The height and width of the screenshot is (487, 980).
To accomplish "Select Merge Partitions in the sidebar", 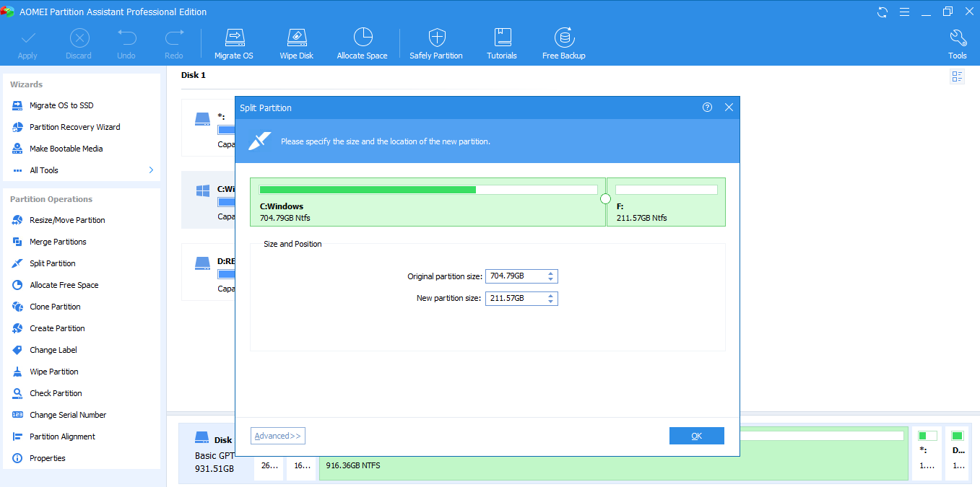I will (58, 242).
